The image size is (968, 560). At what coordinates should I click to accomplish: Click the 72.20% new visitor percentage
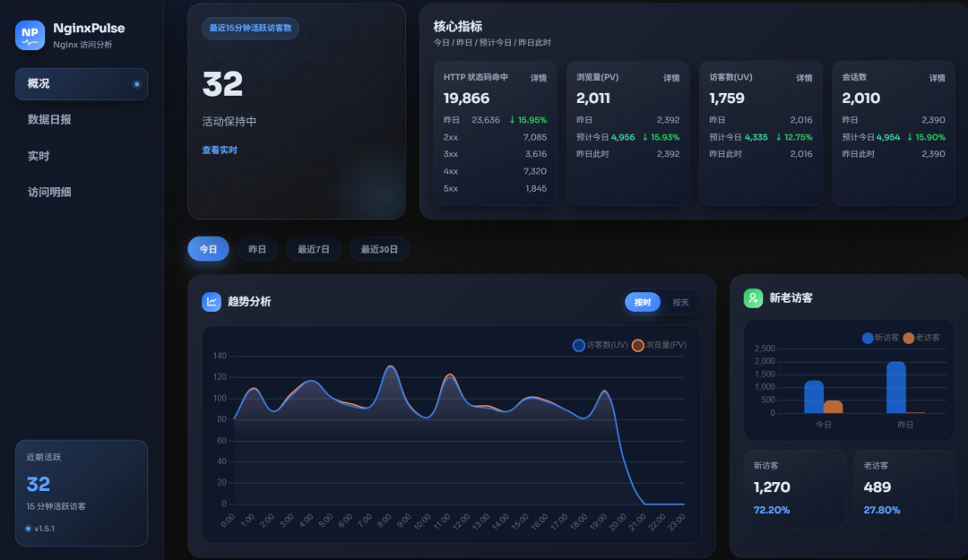click(x=772, y=510)
